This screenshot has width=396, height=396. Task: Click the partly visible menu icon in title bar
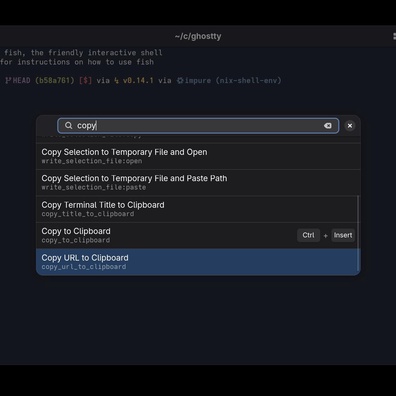tap(394, 36)
